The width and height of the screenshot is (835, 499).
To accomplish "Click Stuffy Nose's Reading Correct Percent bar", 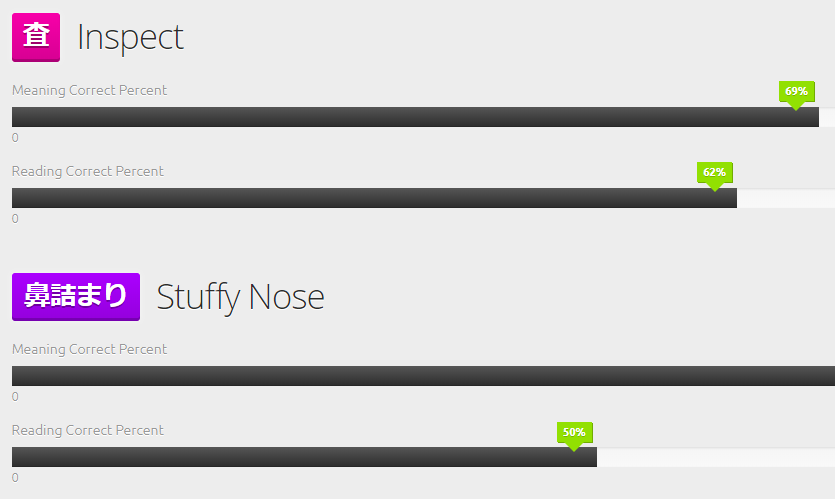I will point(423,457).
